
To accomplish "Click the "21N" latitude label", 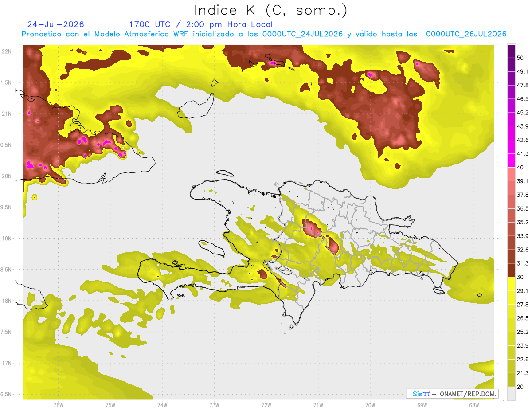I will click(x=7, y=114).
